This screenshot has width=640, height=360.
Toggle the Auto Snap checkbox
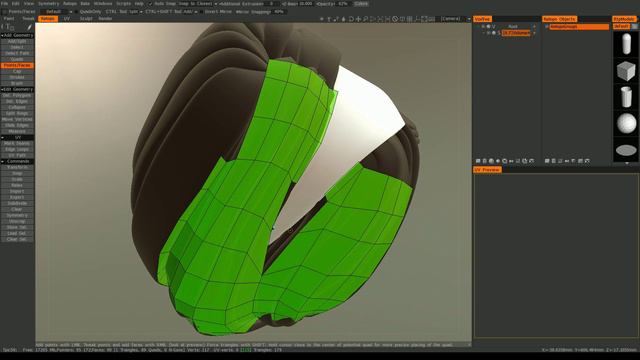point(150,4)
